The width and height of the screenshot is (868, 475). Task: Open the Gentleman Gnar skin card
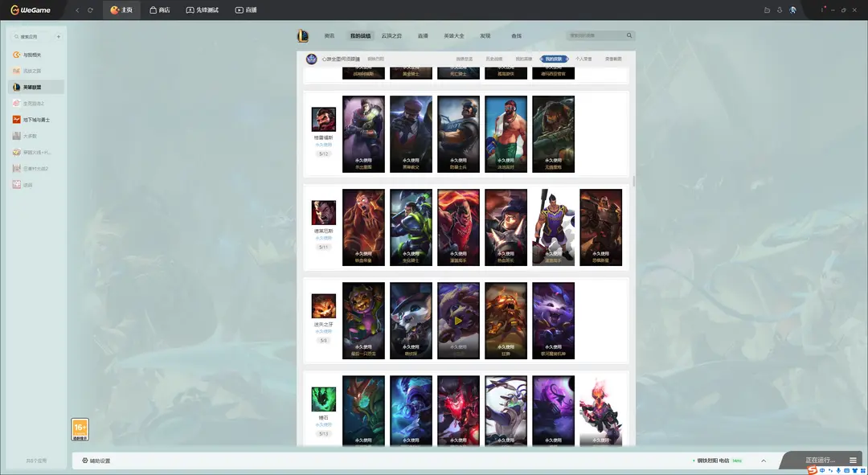coord(411,321)
